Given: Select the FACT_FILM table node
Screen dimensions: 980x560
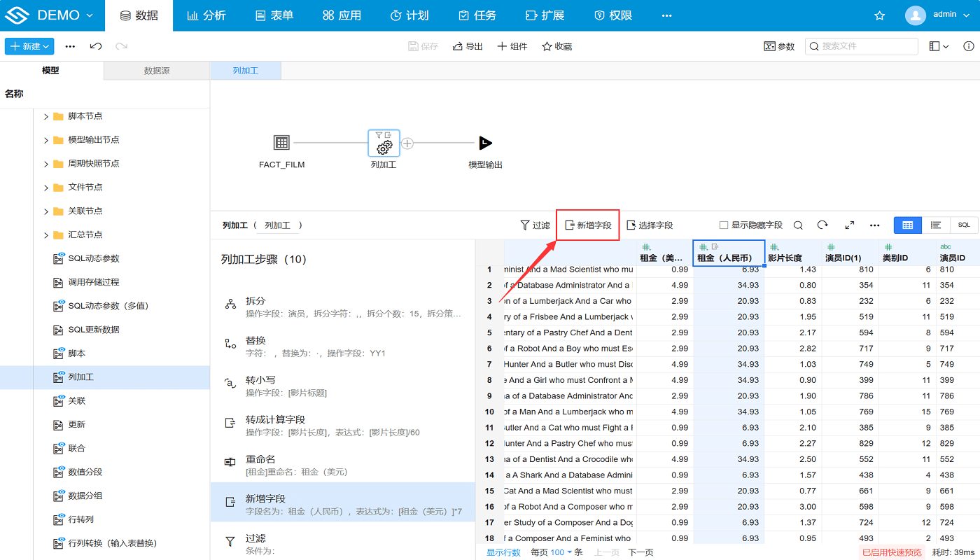Looking at the screenshot, I should (x=281, y=143).
